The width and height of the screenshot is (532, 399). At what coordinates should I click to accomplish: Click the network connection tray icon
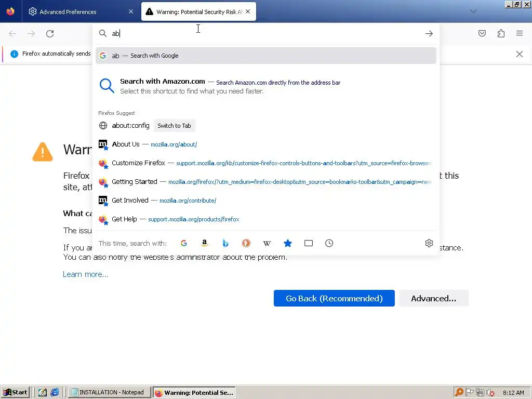point(480,392)
